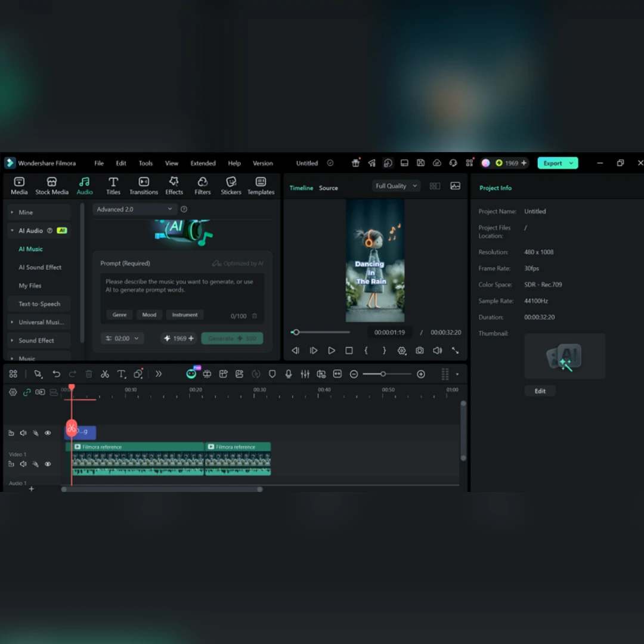Select Text-to-Speech
This screenshot has width=644, height=644.
point(39,304)
